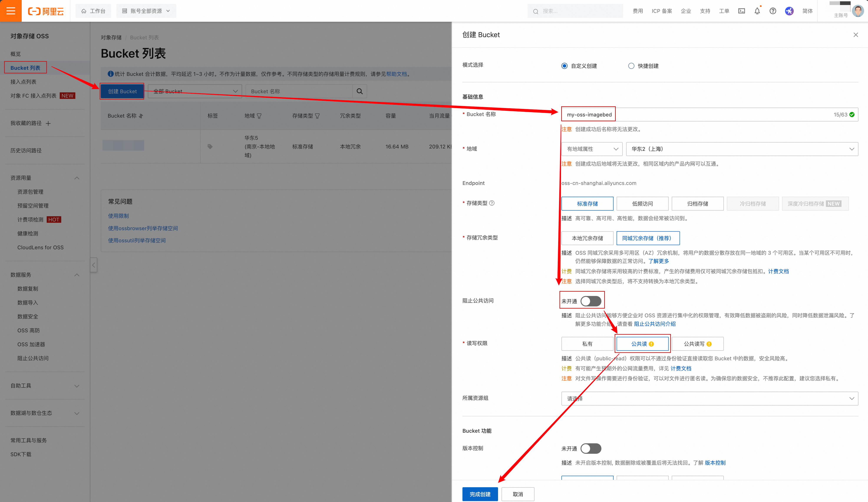Image resolution: width=868 pixels, height=502 pixels.
Task: Show storage type help tooltip icon
Action: coord(492,203)
